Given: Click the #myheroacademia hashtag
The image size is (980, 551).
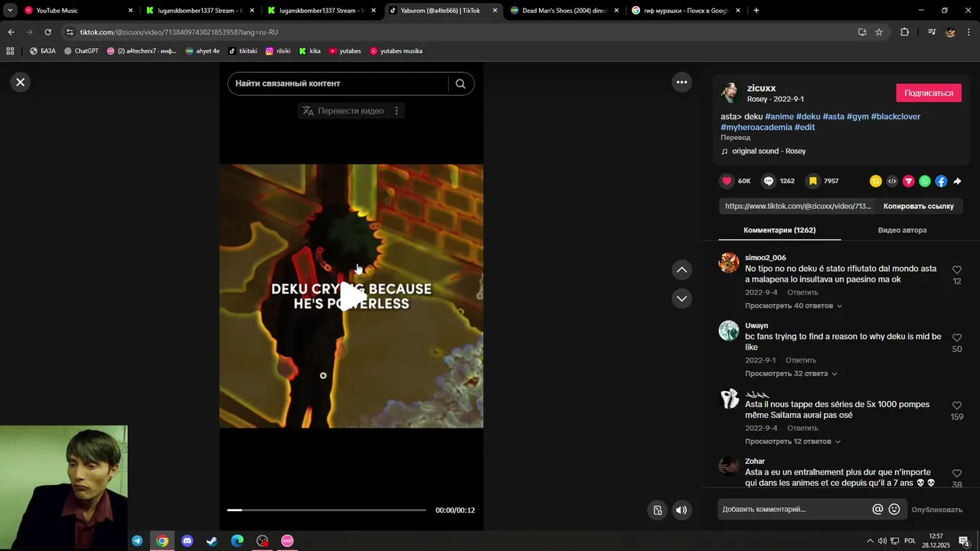Looking at the screenshot, I should (756, 127).
